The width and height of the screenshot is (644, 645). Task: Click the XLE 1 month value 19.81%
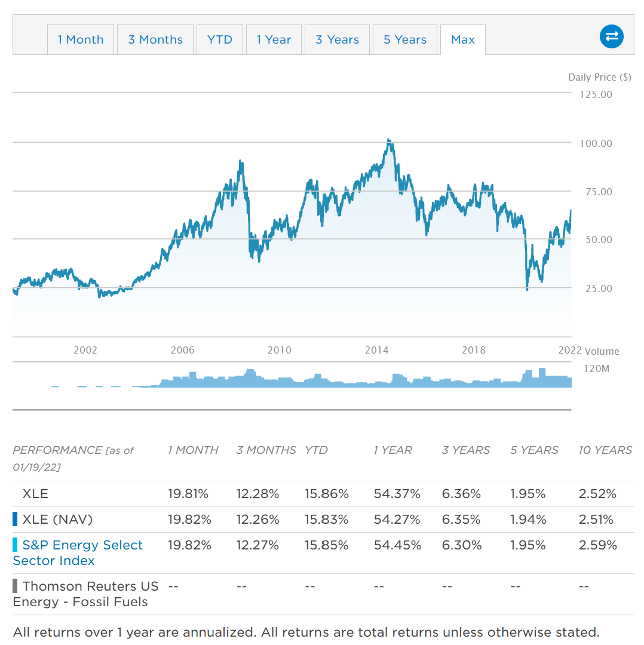pos(188,494)
